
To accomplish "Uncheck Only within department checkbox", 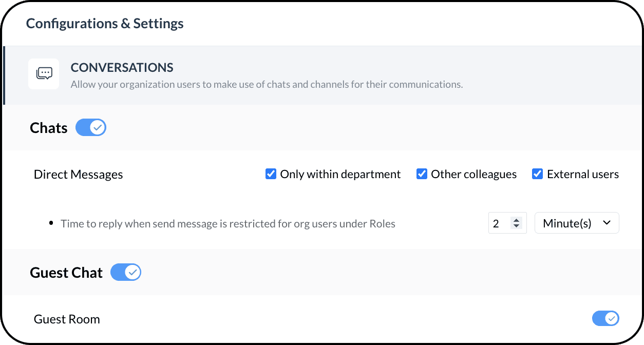I will point(271,174).
